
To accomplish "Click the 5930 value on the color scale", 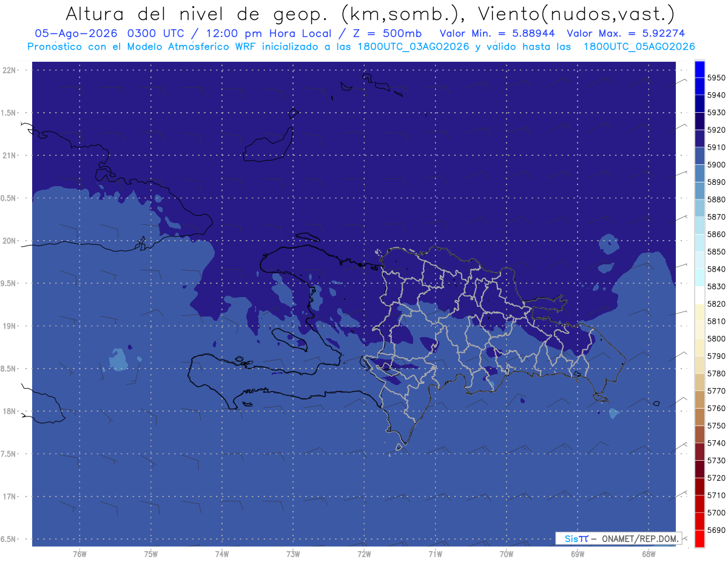I will [x=716, y=113].
